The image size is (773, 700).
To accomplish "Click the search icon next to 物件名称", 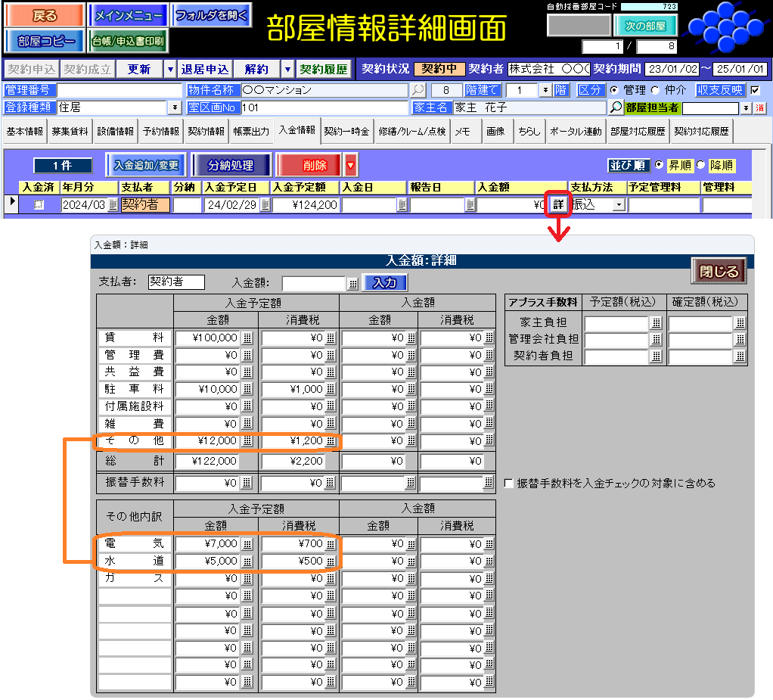I will pos(418,90).
